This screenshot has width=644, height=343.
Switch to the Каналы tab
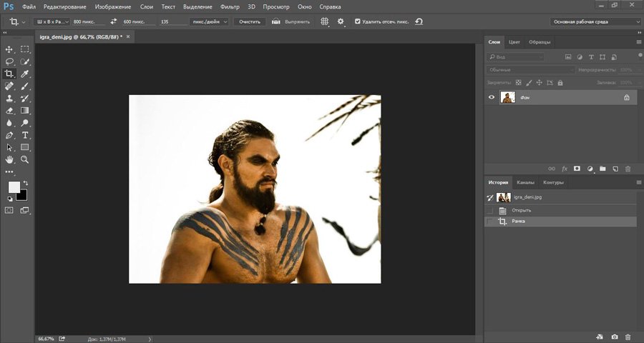point(526,182)
